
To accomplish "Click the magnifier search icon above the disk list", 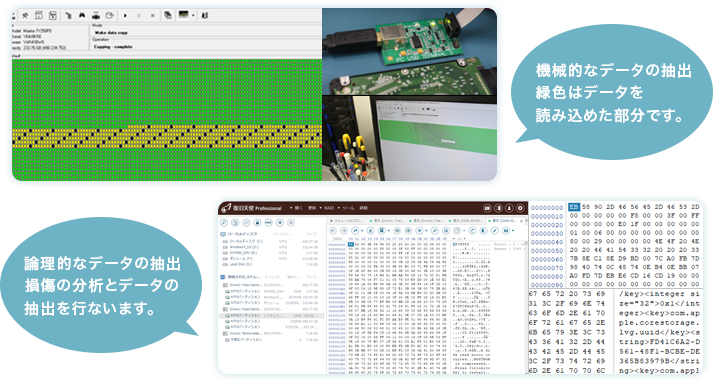I will (224, 223).
